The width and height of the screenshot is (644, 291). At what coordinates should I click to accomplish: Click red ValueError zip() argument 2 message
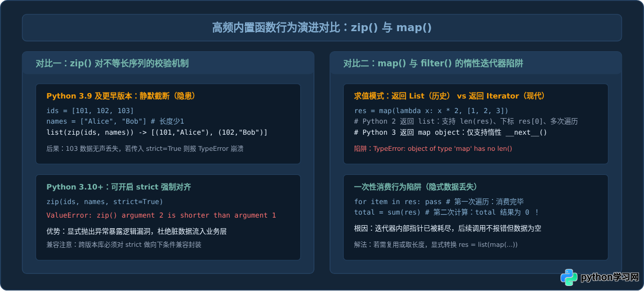pyautogui.click(x=161, y=215)
